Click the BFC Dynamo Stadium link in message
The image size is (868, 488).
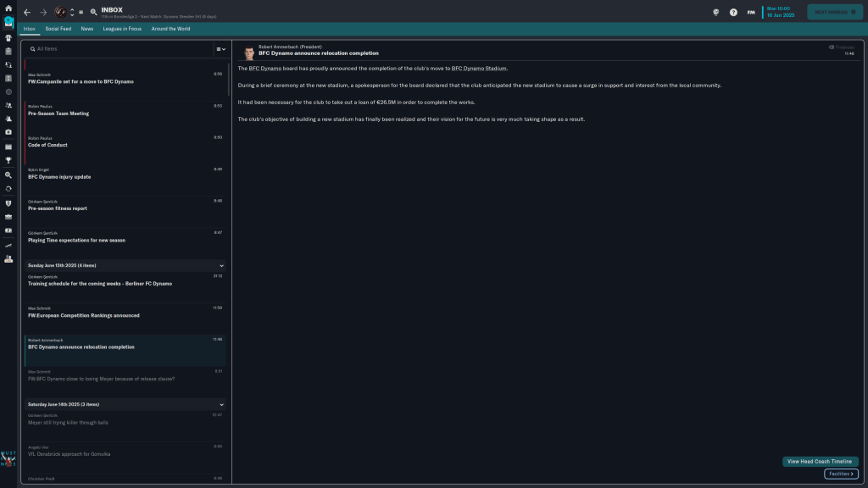click(479, 69)
